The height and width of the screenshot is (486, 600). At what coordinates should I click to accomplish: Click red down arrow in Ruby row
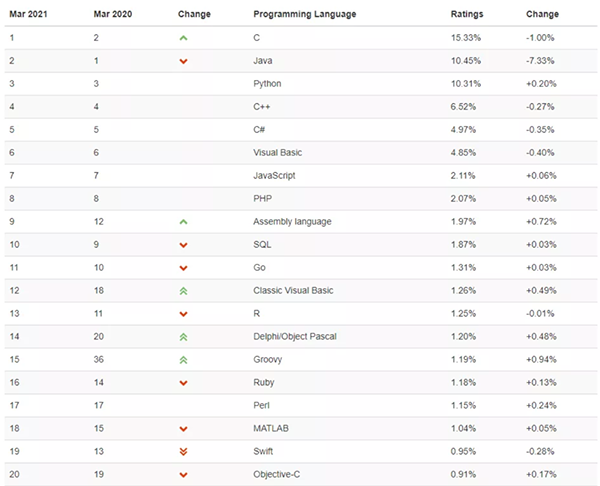click(x=183, y=383)
